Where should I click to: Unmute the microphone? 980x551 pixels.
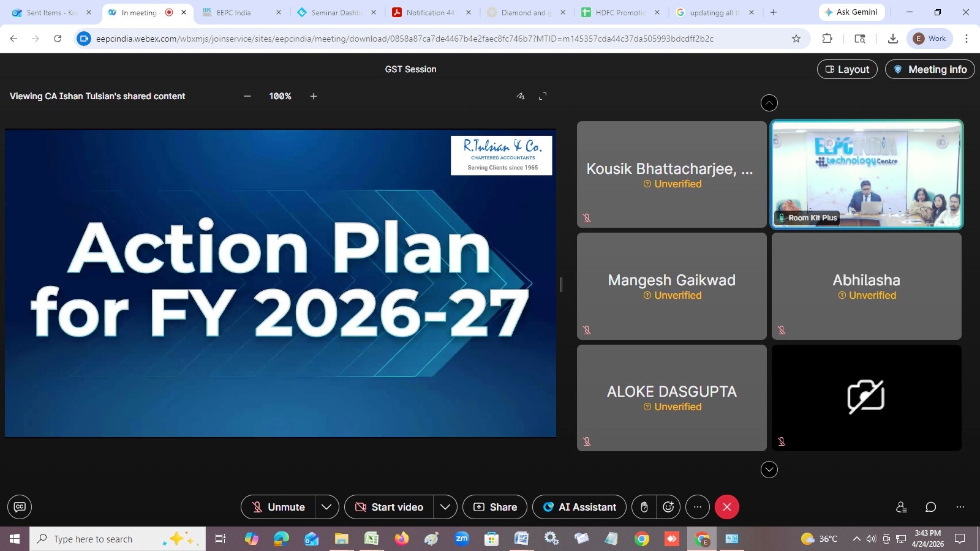pyautogui.click(x=279, y=507)
